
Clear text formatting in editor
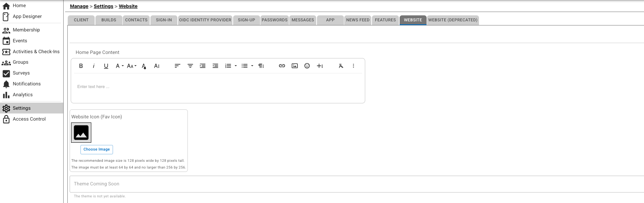[x=341, y=66]
